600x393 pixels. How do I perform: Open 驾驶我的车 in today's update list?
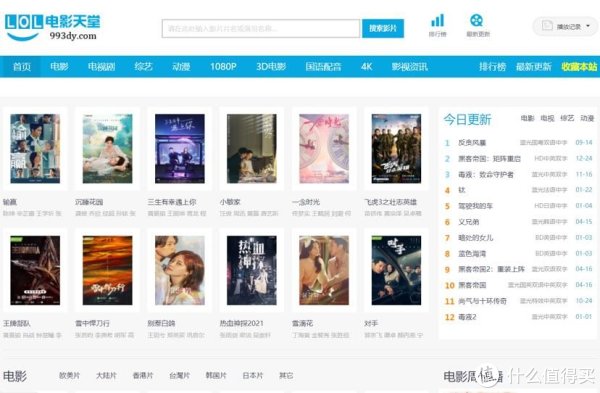(x=475, y=206)
